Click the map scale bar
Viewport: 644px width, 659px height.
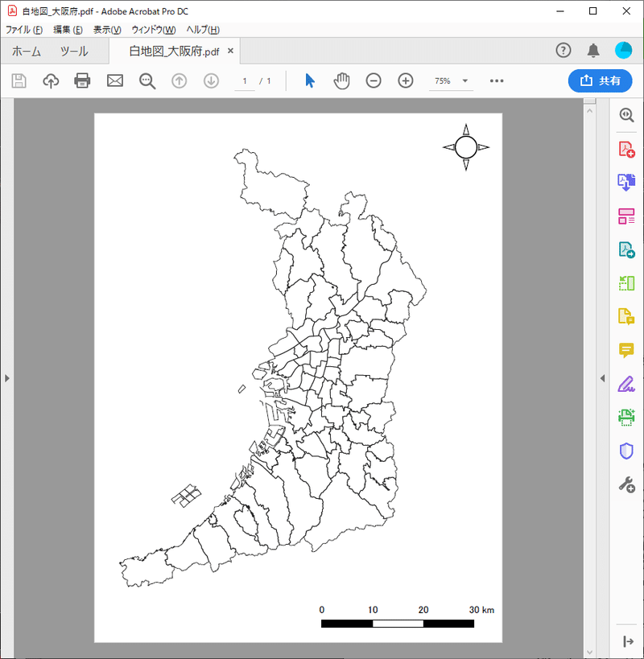pos(398,624)
